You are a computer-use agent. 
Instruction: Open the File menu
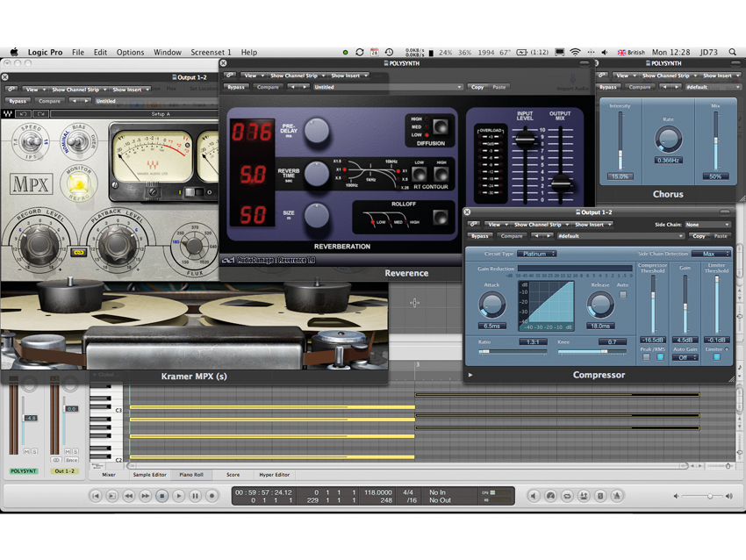point(78,53)
